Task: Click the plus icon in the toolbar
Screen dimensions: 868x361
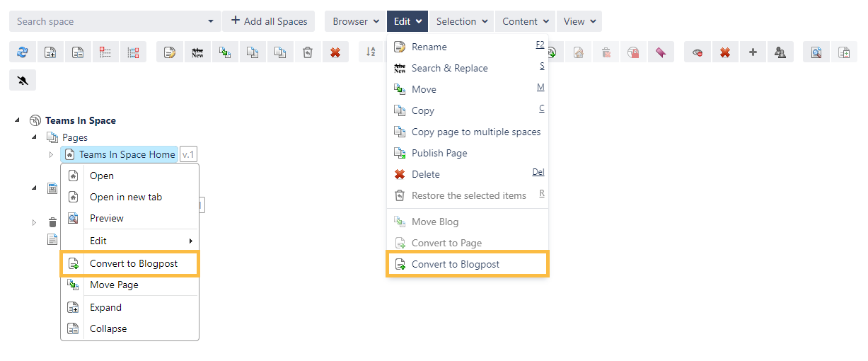Action: click(753, 52)
